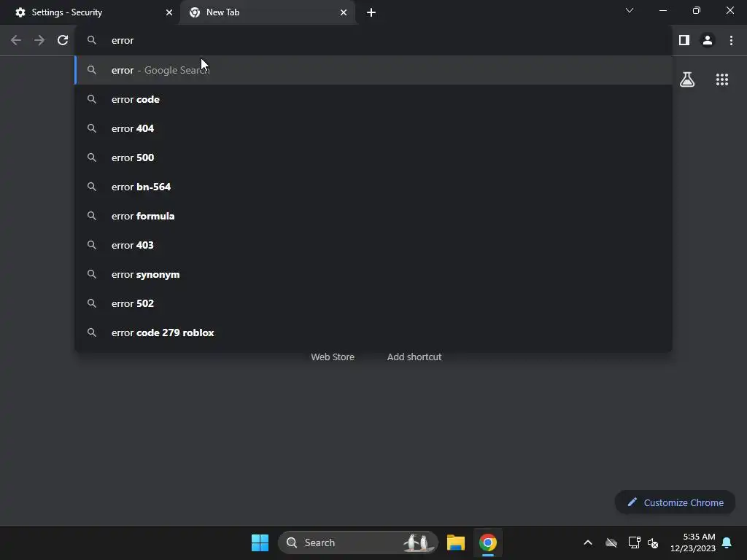Screen dimensions: 747x560
Task: Click the search icon in the address bar
Action: click(92, 41)
